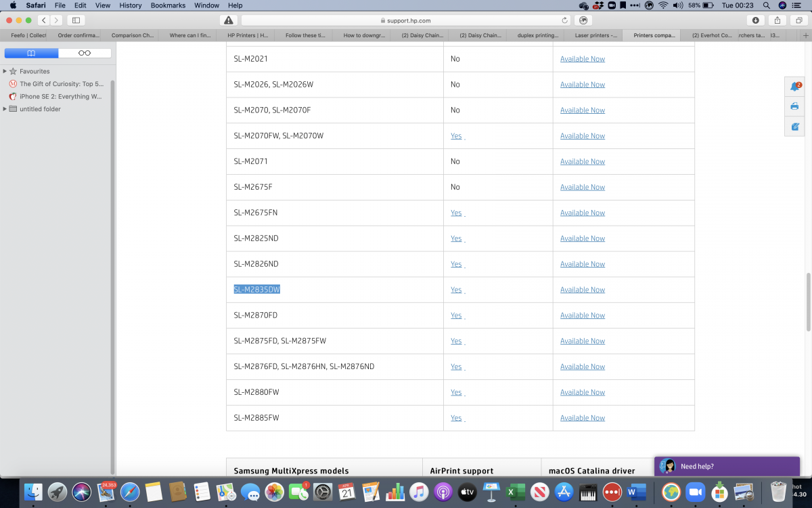
Task: Open Spotlight search in menu bar
Action: [x=766, y=5]
